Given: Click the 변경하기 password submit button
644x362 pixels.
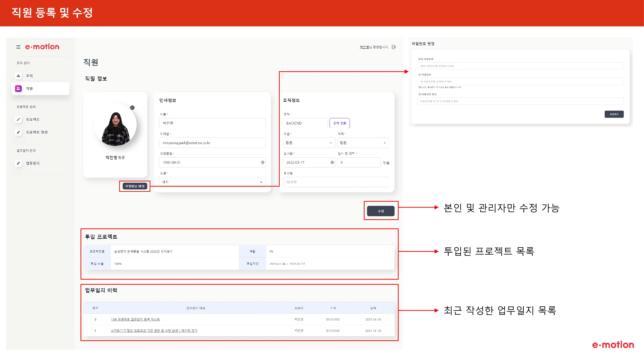Looking at the screenshot, I should [614, 114].
